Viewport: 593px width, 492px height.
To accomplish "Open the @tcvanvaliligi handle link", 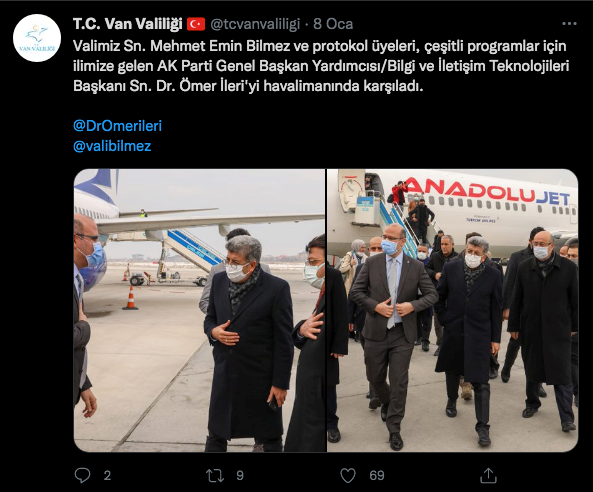I will [255, 24].
